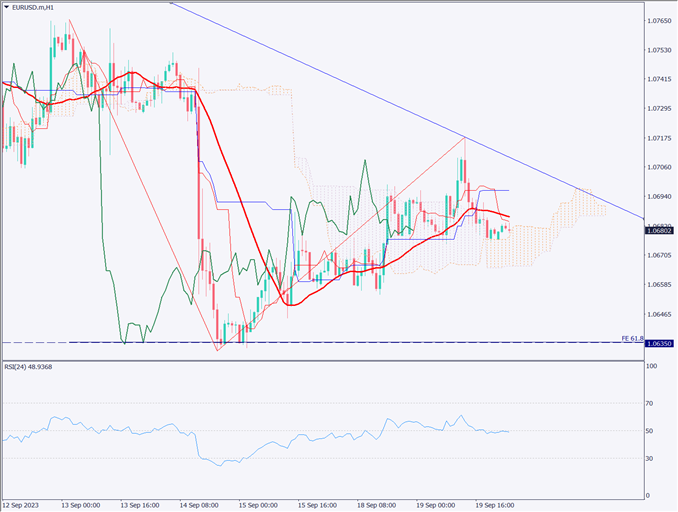The image size is (678, 512).
Task: Click the RSI 70 level label
Action: click(x=651, y=403)
